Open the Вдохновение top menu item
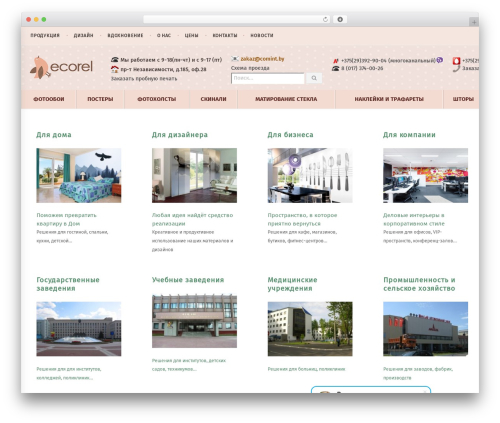This screenshot has height=423, width=500. [x=125, y=35]
